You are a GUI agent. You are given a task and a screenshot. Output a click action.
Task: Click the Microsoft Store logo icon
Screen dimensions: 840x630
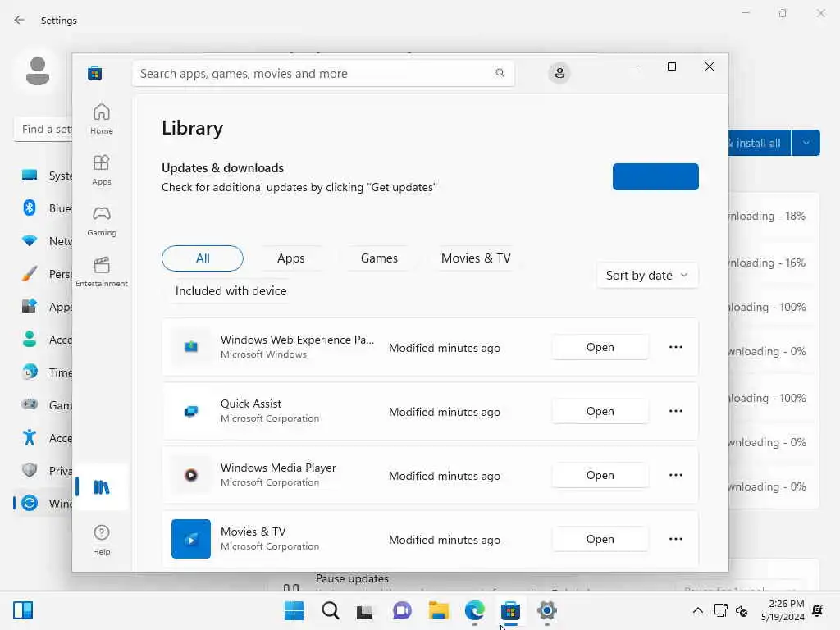tap(95, 73)
